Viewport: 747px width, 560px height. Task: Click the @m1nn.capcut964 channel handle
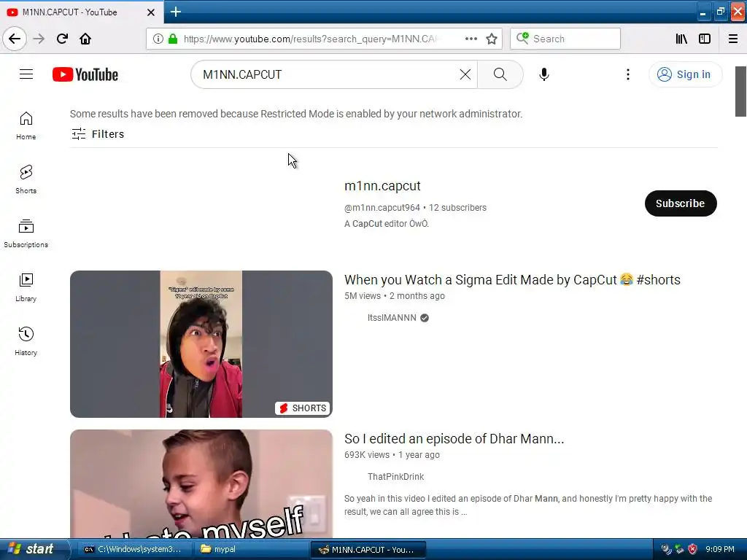pyautogui.click(x=382, y=208)
